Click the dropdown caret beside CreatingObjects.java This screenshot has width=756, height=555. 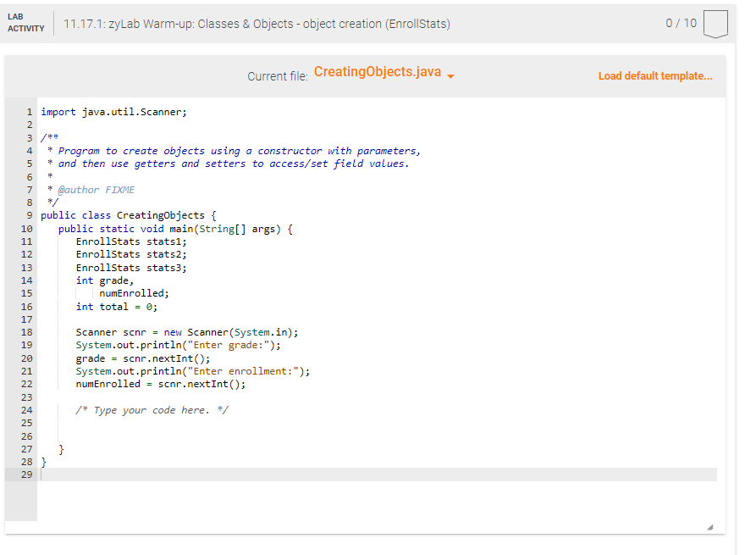coord(451,76)
